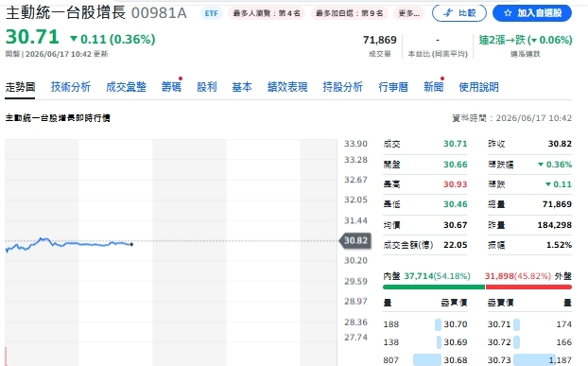
Task: Click the ask price 30.72
Action: 499,342
